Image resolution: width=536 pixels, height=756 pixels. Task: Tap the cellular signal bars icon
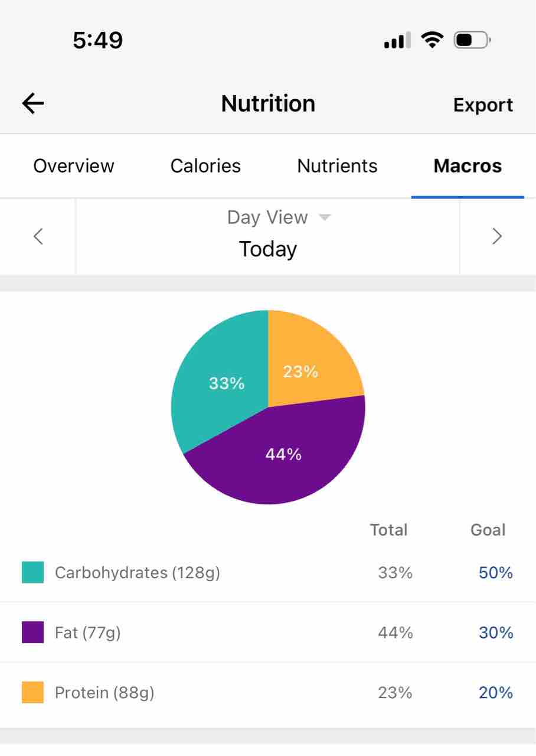click(397, 41)
